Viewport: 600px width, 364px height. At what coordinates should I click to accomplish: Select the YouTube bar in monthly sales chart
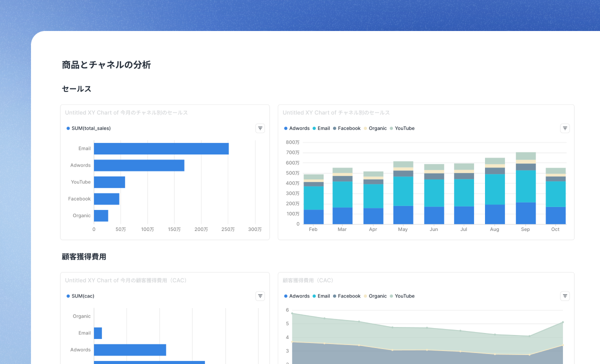coord(109,182)
